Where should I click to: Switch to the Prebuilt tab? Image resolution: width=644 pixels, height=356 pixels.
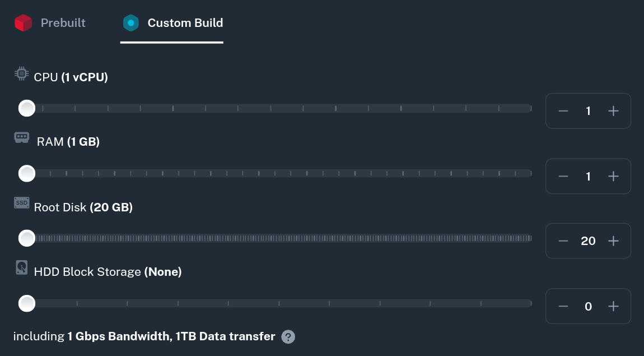[x=63, y=23]
